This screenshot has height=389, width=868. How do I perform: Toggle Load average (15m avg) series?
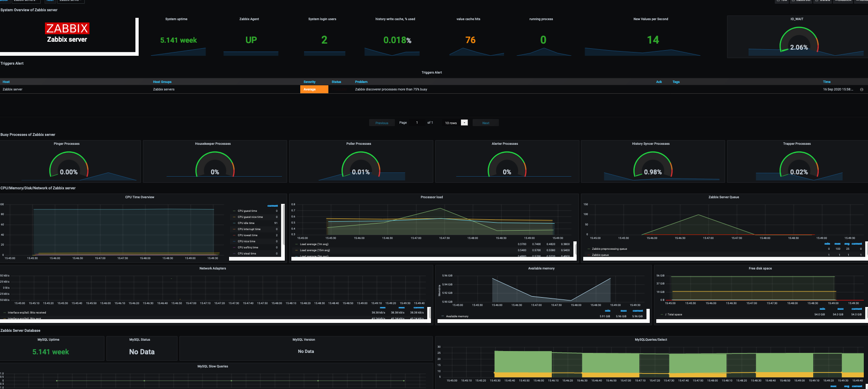(315, 250)
